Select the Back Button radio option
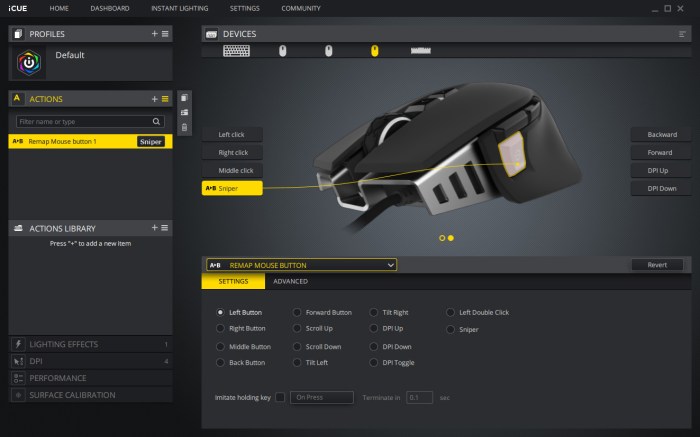 pyautogui.click(x=220, y=362)
